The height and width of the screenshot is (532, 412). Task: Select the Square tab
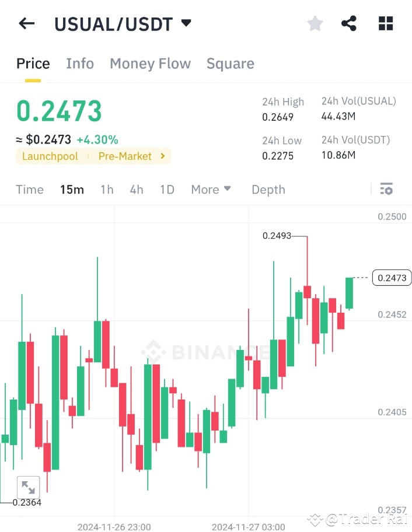[x=230, y=63]
